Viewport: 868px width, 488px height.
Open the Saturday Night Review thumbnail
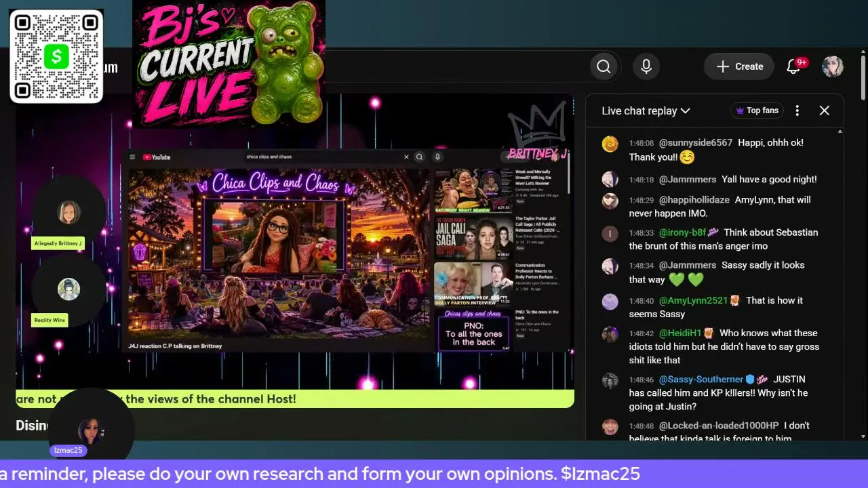tap(473, 190)
